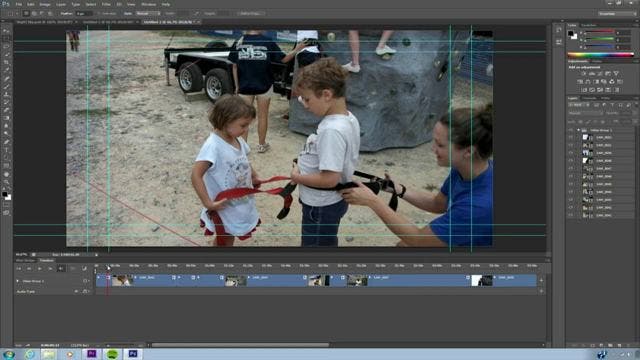Go to first frame in the Timeline

click(x=18, y=269)
